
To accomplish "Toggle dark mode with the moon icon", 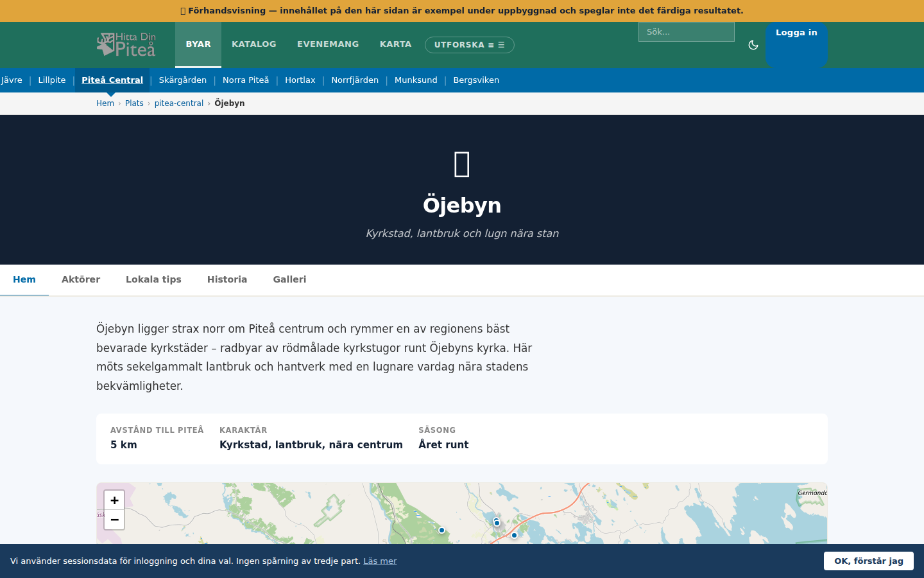I will pos(753,45).
